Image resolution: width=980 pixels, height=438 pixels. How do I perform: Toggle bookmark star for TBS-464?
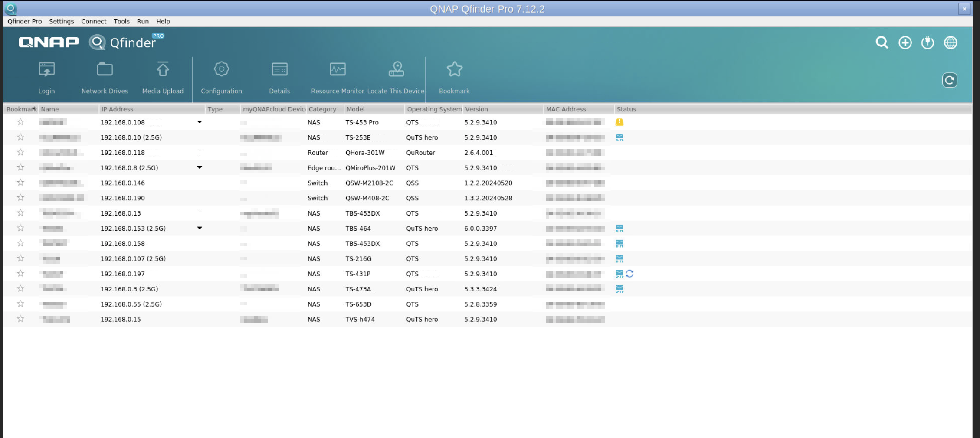pyautogui.click(x=20, y=228)
